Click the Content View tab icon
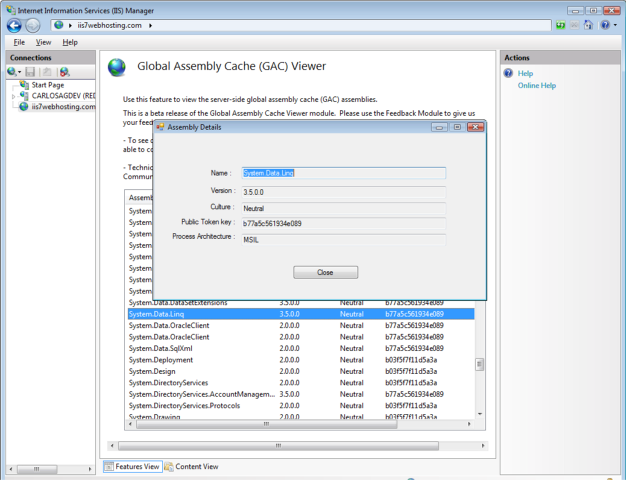 [169, 466]
